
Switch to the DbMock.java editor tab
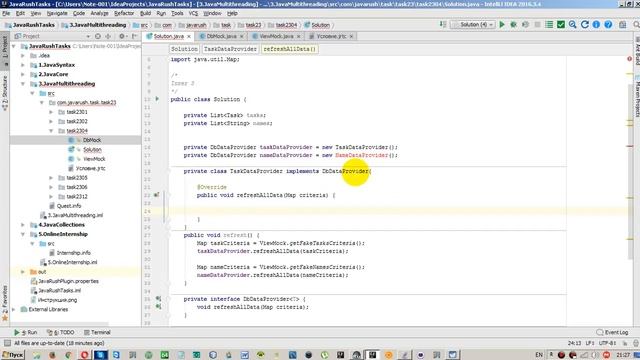click(221, 36)
